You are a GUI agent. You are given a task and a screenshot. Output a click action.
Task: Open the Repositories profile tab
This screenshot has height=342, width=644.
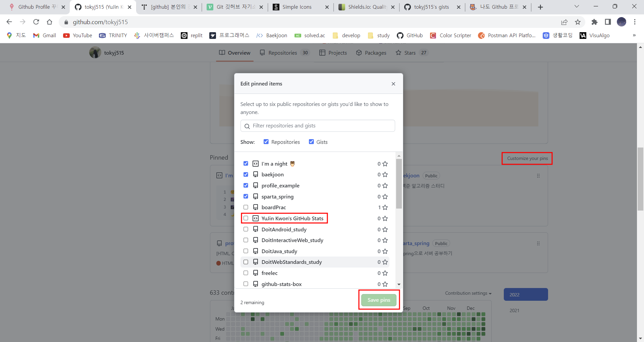(x=284, y=53)
